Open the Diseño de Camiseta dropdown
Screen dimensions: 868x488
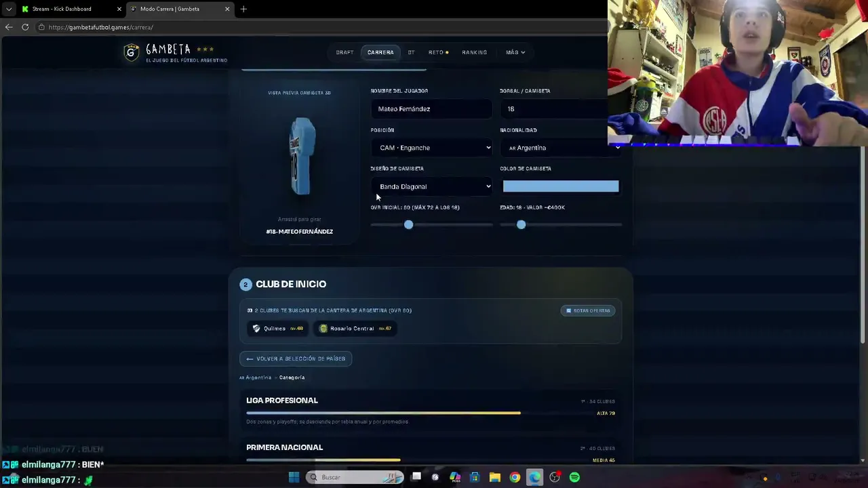click(x=431, y=186)
